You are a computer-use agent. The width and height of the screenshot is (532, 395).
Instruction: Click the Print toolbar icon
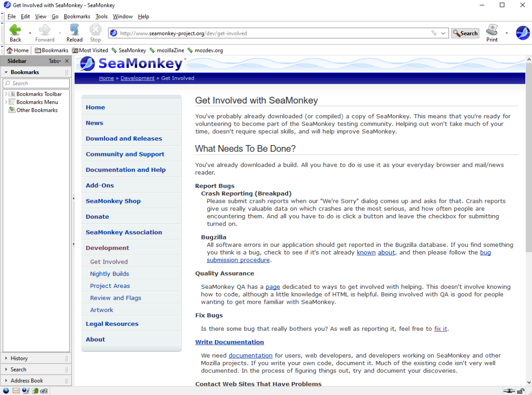click(x=492, y=30)
